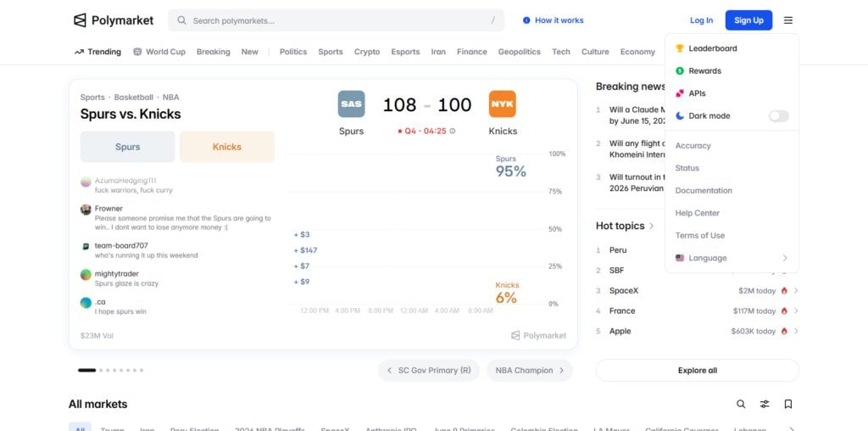
Task: Click the Basketball breadcrumb link
Action: pos(133,97)
